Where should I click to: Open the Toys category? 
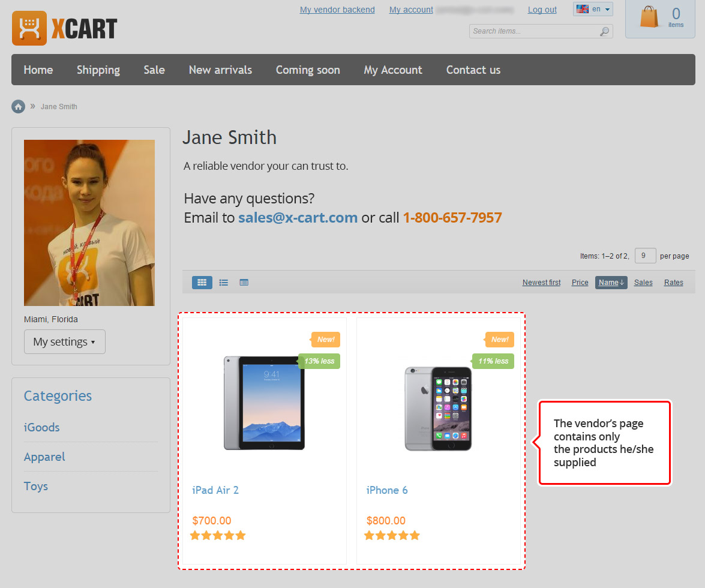coord(35,486)
